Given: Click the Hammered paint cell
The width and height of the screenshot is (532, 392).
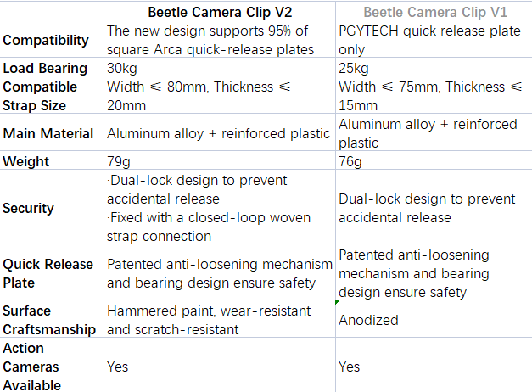Looking at the screenshot, I should click(220, 319).
